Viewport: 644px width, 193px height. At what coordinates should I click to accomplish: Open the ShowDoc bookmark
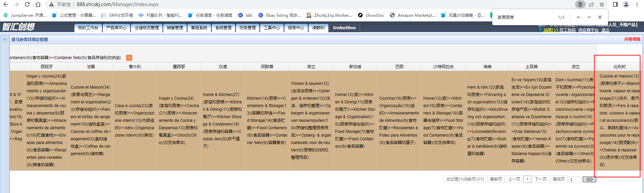point(371,15)
